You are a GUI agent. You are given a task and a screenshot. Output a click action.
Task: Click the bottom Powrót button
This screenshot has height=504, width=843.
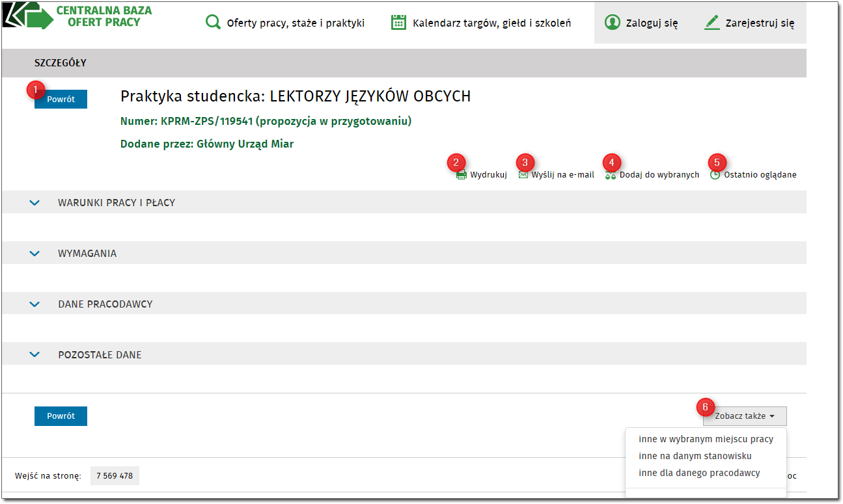click(61, 416)
